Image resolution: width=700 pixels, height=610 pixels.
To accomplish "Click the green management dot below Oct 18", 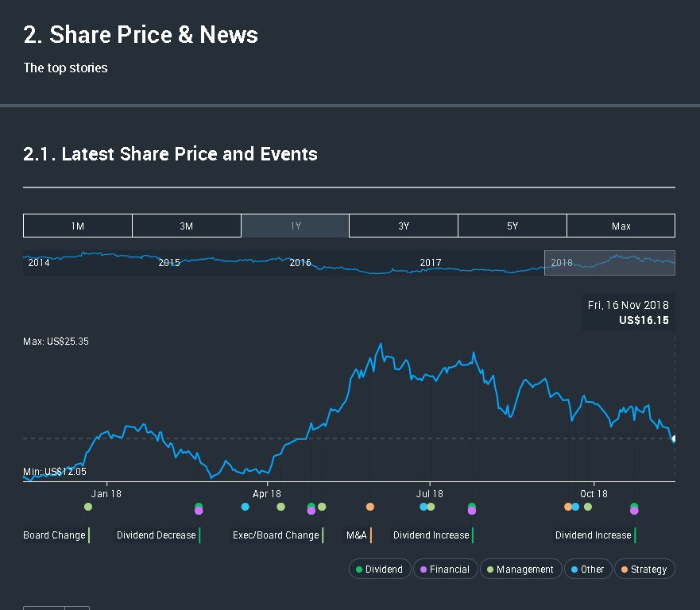I will coord(588,507).
